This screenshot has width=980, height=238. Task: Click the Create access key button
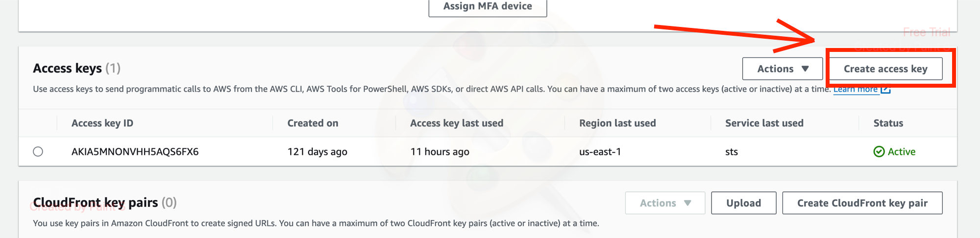[885, 69]
